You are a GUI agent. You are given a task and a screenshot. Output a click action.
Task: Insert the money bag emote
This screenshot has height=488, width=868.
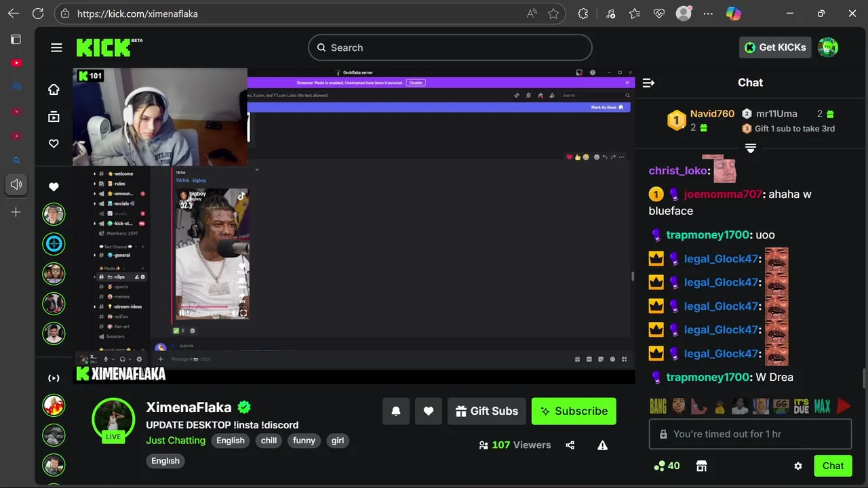719,406
